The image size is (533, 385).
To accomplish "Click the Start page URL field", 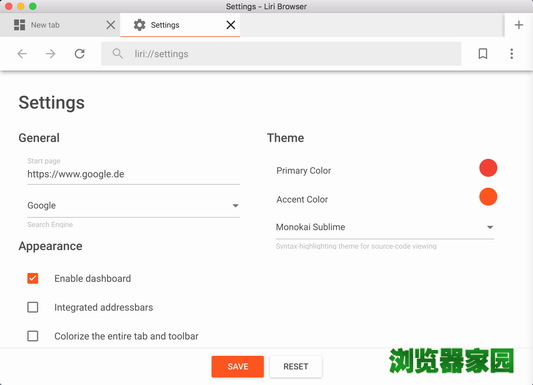I will 133,174.
